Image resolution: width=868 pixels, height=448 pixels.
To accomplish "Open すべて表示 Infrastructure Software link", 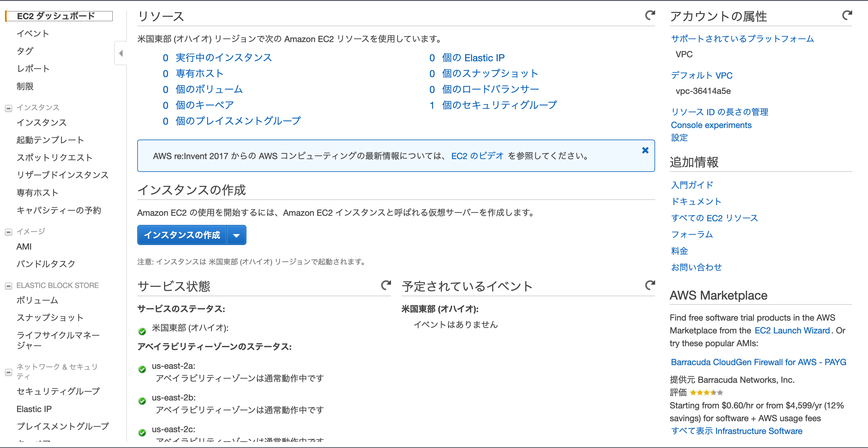I will tap(737, 431).
